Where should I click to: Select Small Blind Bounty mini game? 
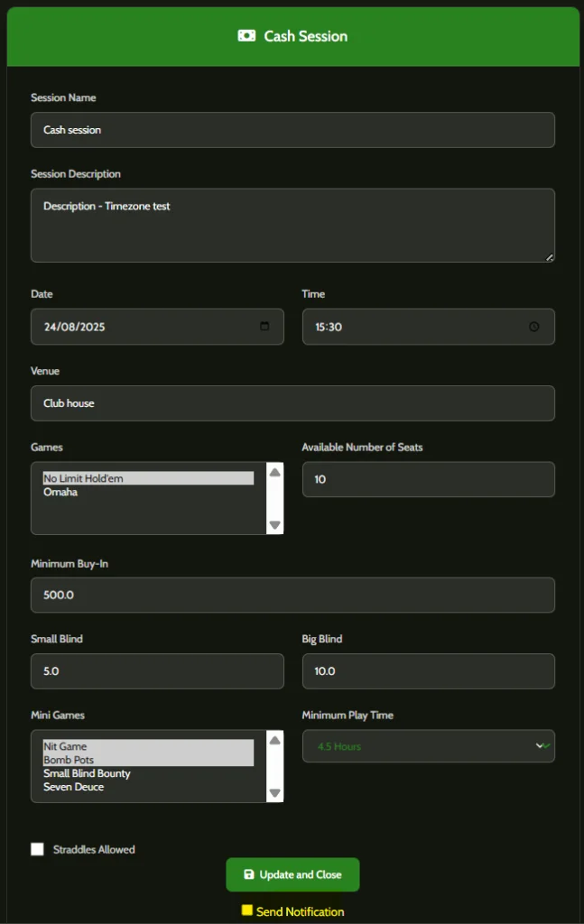[x=87, y=773]
